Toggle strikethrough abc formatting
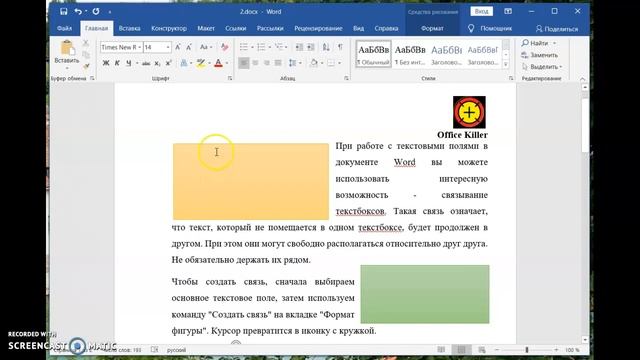Screen dimensions: 640x360 (146, 63)
